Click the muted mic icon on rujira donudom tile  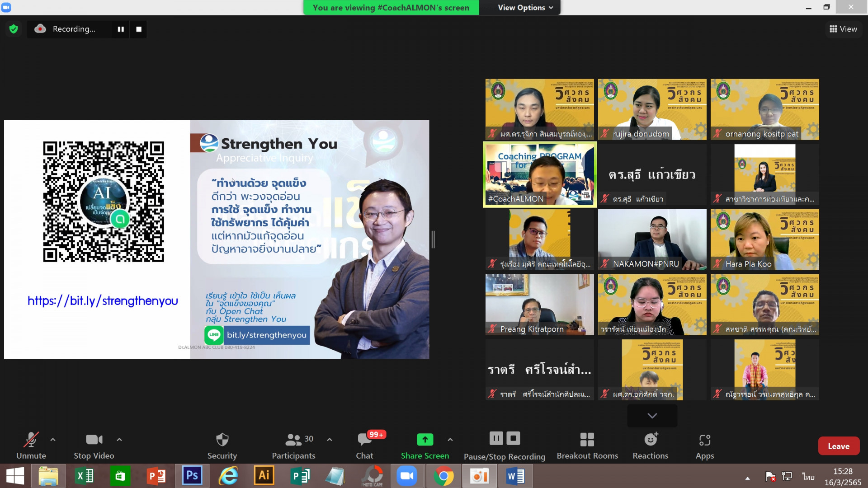[x=605, y=134]
